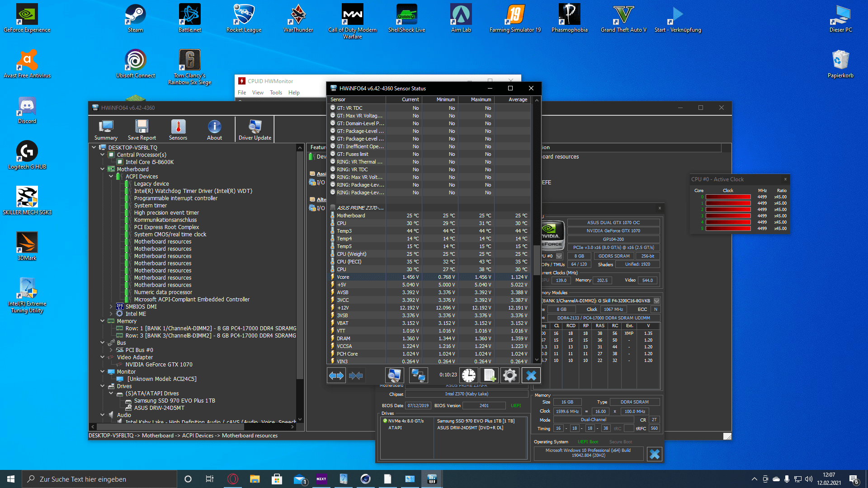Open Summary in HWiNFO64 toolbar

pyautogui.click(x=106, y=130)
